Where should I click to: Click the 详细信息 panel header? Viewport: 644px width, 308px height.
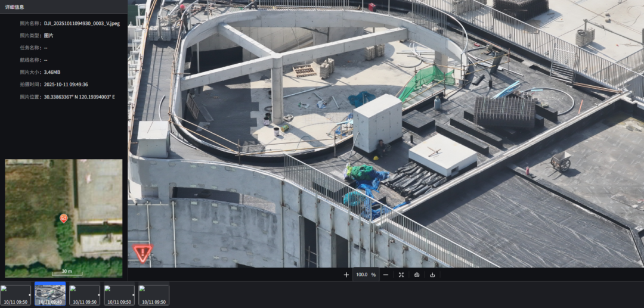pyautogui.click(x=16, y=7)
